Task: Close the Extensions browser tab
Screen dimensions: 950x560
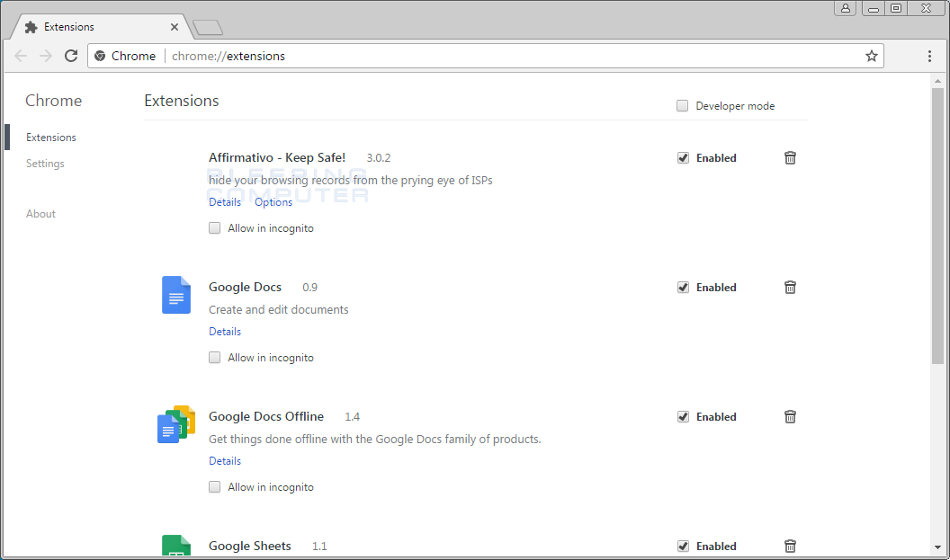Action: pyautogui.click(x=175, y=27)
